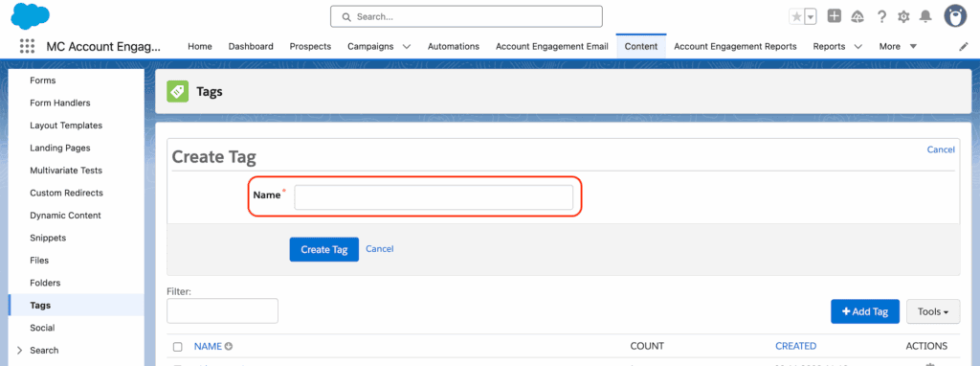This screenshot has width=980, height=366.
Task: Expand the Reports tab chevron
Action: 857,46
